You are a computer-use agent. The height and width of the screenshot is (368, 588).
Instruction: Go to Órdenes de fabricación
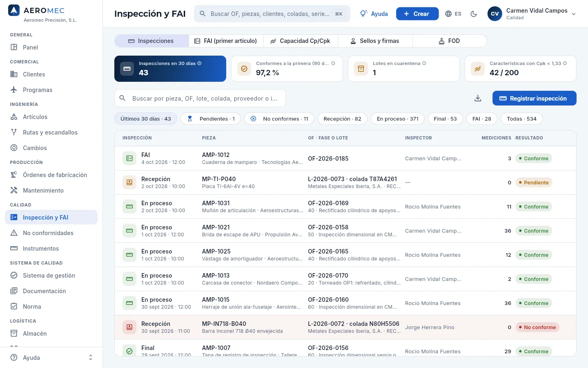pos(51,175)
